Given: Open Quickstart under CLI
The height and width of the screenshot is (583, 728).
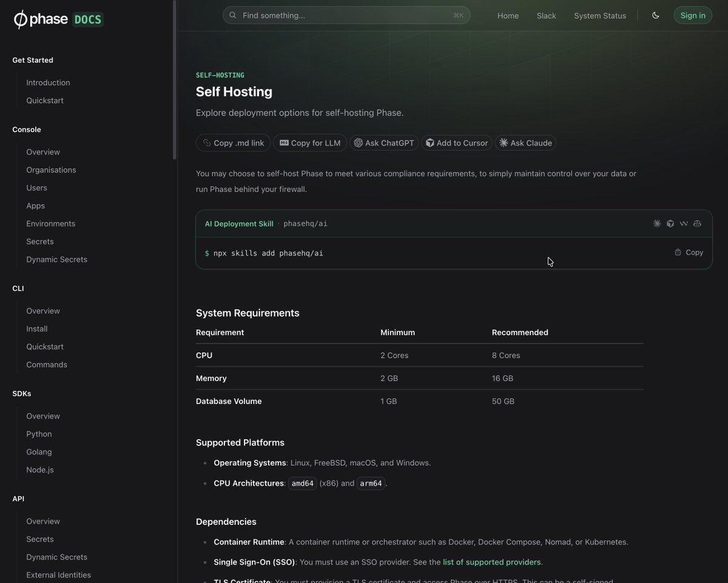Looking at the screenshot, I should click(x=45, y=346).
